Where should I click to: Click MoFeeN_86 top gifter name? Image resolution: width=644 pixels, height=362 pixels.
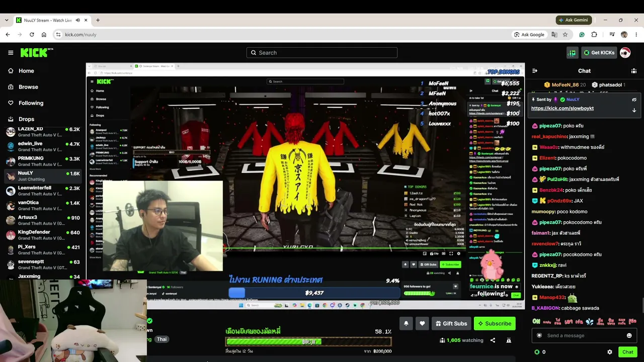565,85
